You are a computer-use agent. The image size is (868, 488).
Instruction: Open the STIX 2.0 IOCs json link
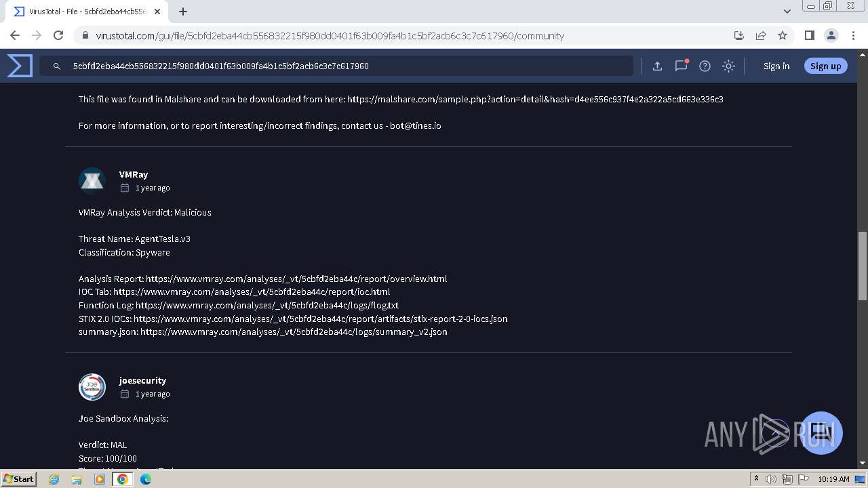point(321,319)
